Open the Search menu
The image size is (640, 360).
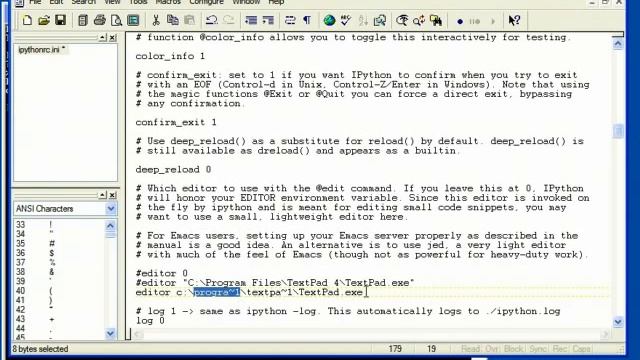tap(83, 2)
